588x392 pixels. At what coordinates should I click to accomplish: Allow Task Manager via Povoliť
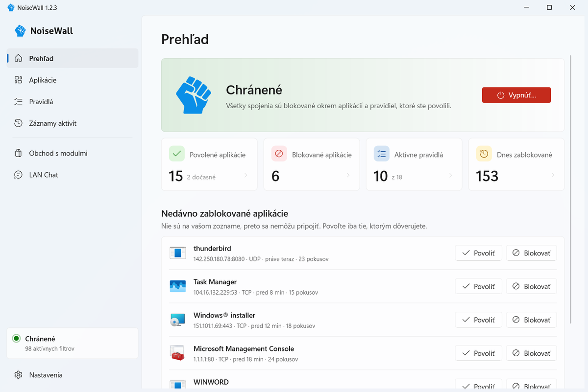479,286
